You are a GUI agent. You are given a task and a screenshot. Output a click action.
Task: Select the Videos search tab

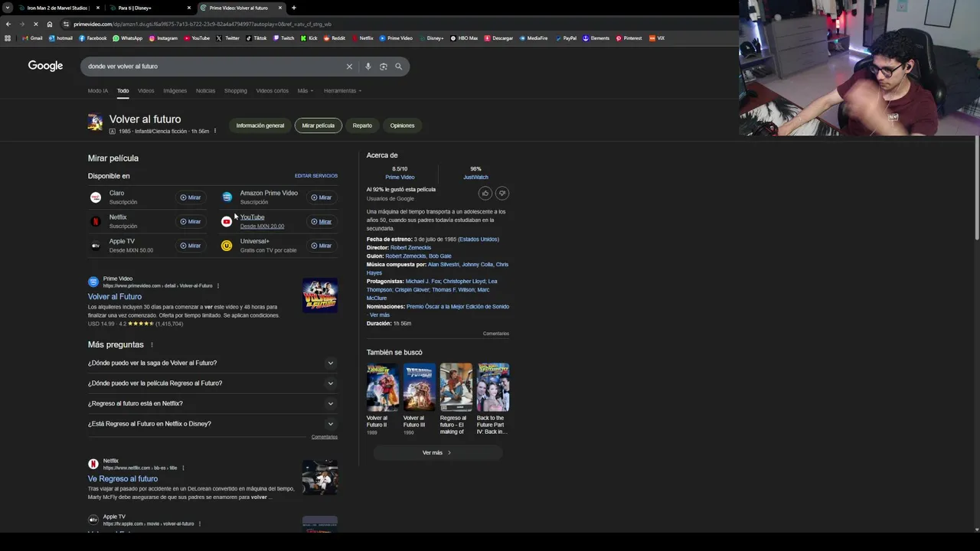tap(145, 90)
